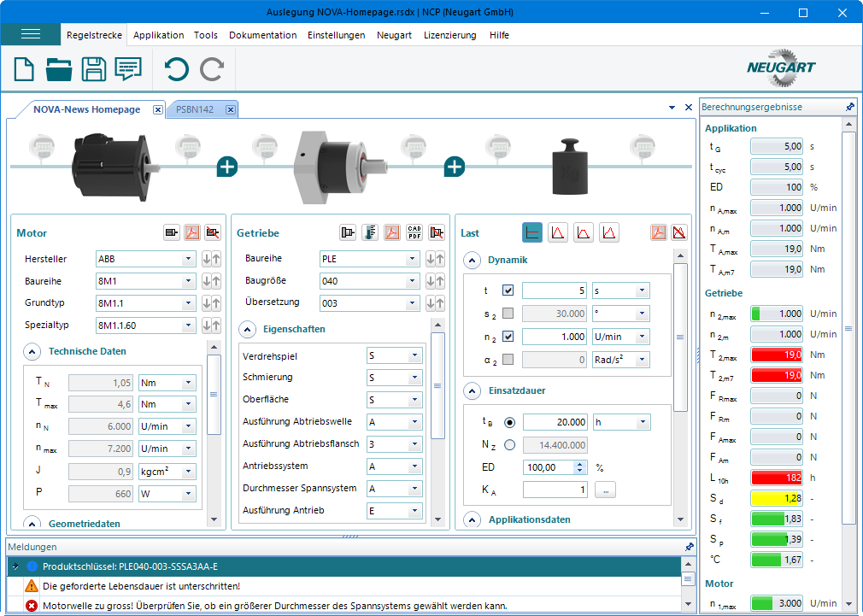Open gearbox Baureihe PLE dropdown
863x616 pixels.
[412, 259]
